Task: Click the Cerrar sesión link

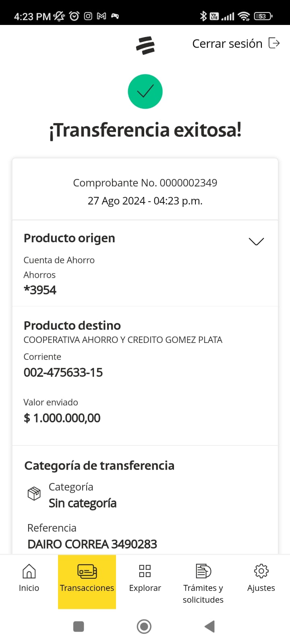Action: [227, 43]
